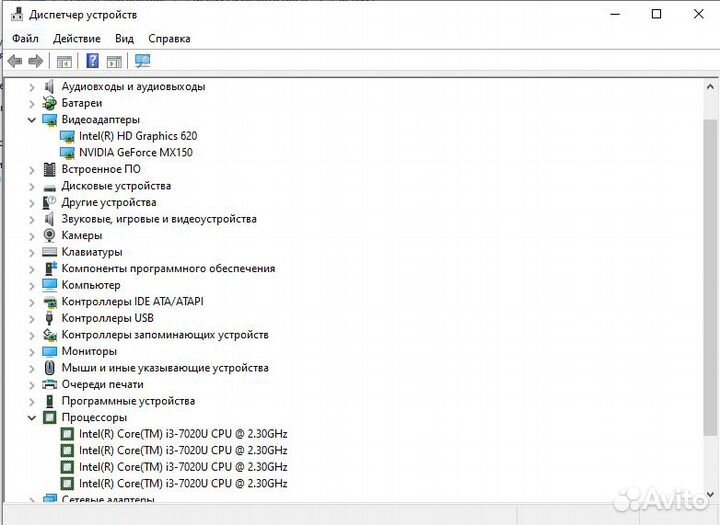Select Звуковые, игровые и видеоустройства label
Image resolution: width=720 pixels, height=525 pixels.
click(159, 219)
